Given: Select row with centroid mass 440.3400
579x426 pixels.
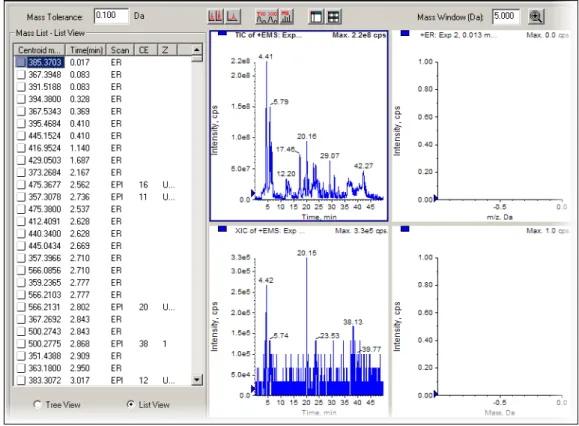Looking at the screenshot, I should [103, 234].
